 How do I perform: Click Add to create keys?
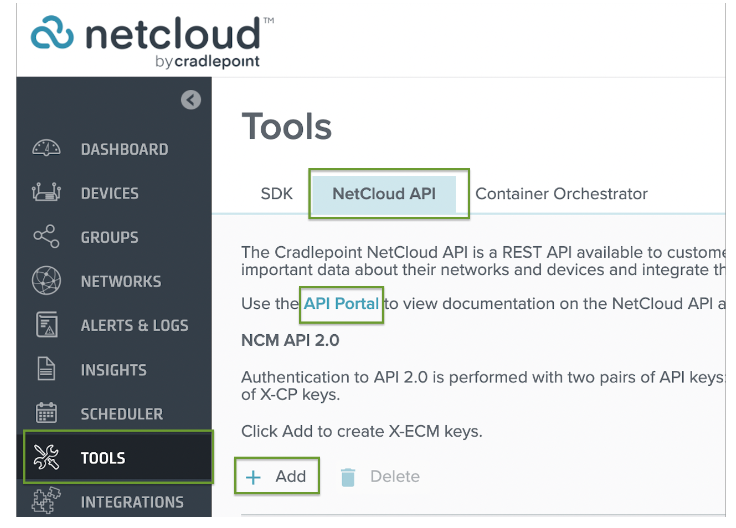(277, 476)
